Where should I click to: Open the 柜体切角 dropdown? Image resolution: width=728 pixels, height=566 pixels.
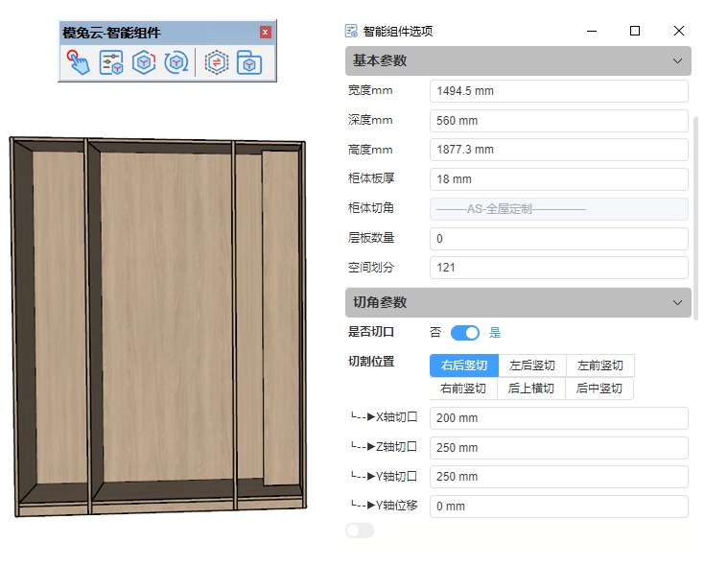tap(558, 209)
